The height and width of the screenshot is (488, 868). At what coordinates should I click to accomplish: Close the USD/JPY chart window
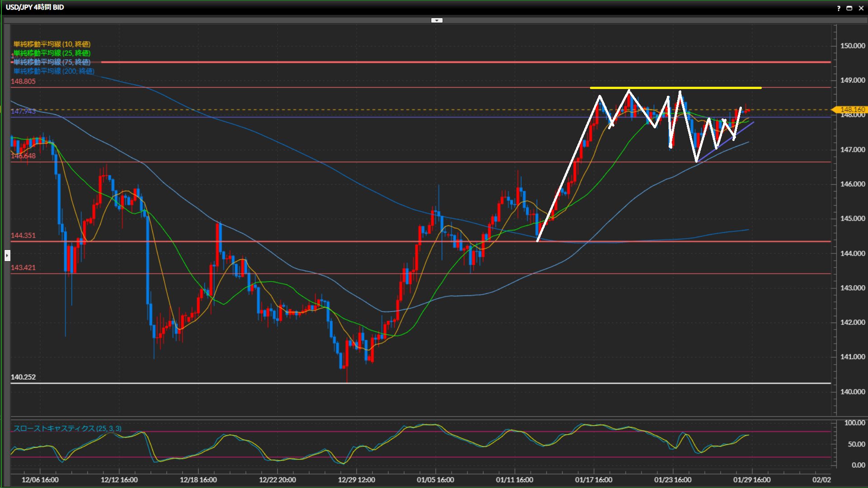861,8
